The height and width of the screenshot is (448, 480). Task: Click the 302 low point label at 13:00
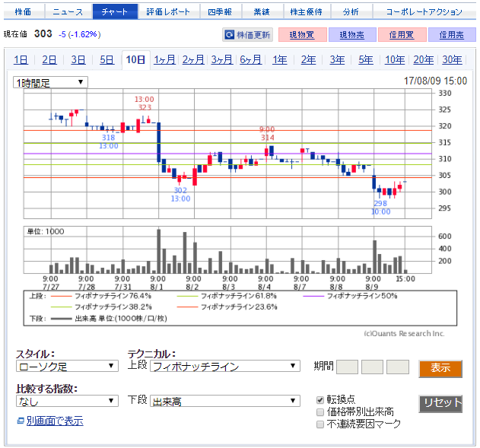tap(180, 194)
